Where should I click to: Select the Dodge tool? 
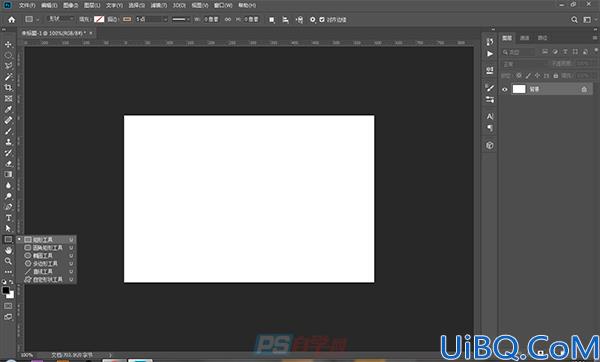pyautogui.click(x=8, y=196)
